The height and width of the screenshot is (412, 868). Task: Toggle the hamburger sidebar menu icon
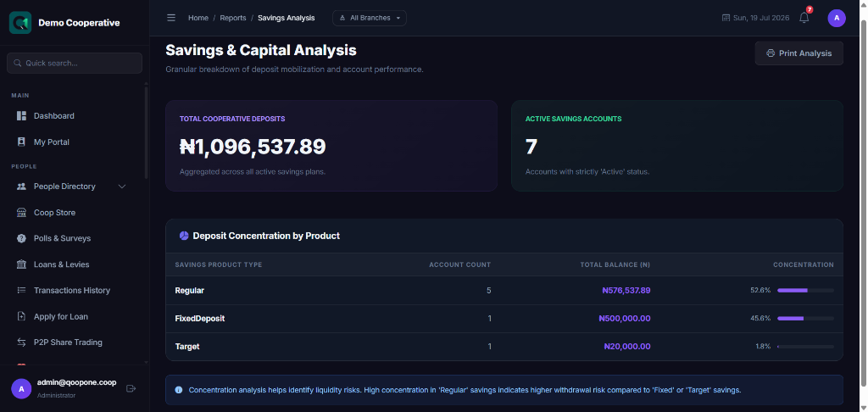coord(171,18)
